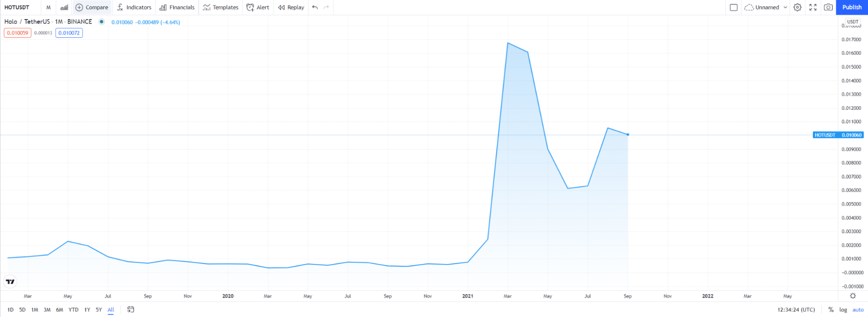Enter fullscreen mode
This screenshot has width=868, height=317.
(x=813, y=7)
